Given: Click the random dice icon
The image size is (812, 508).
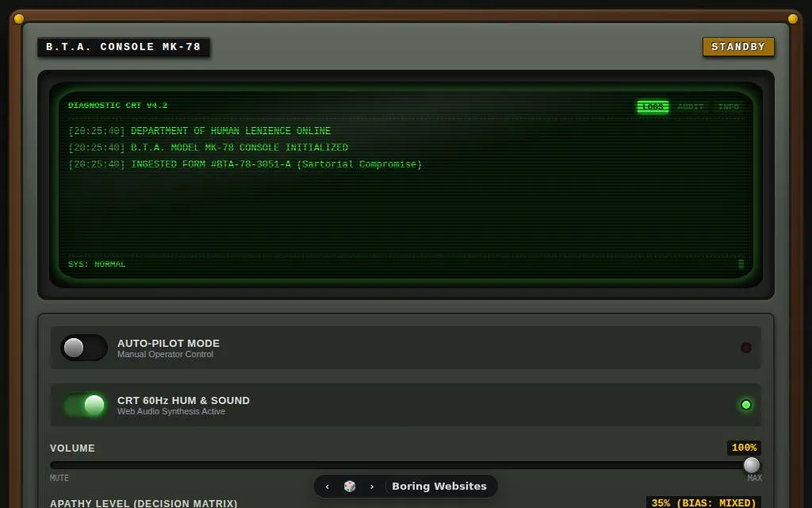Looking at the screenshot, I should [x=350, y=487].
